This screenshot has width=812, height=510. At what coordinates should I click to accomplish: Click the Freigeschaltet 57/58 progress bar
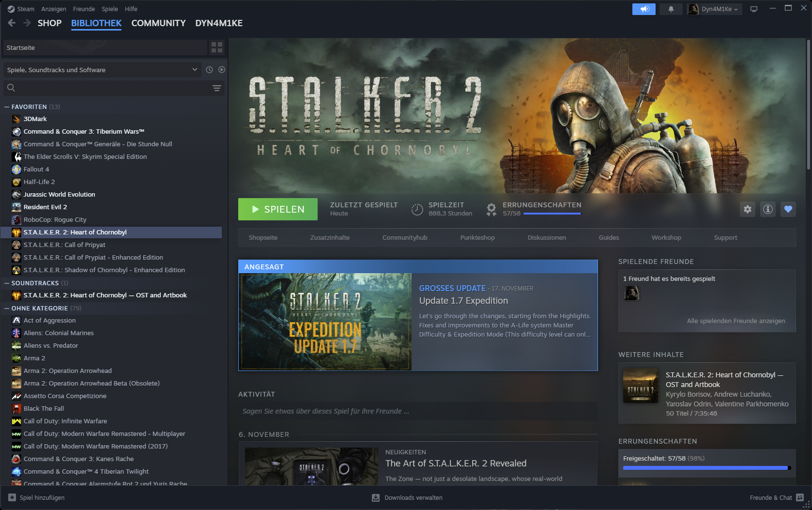707,468
